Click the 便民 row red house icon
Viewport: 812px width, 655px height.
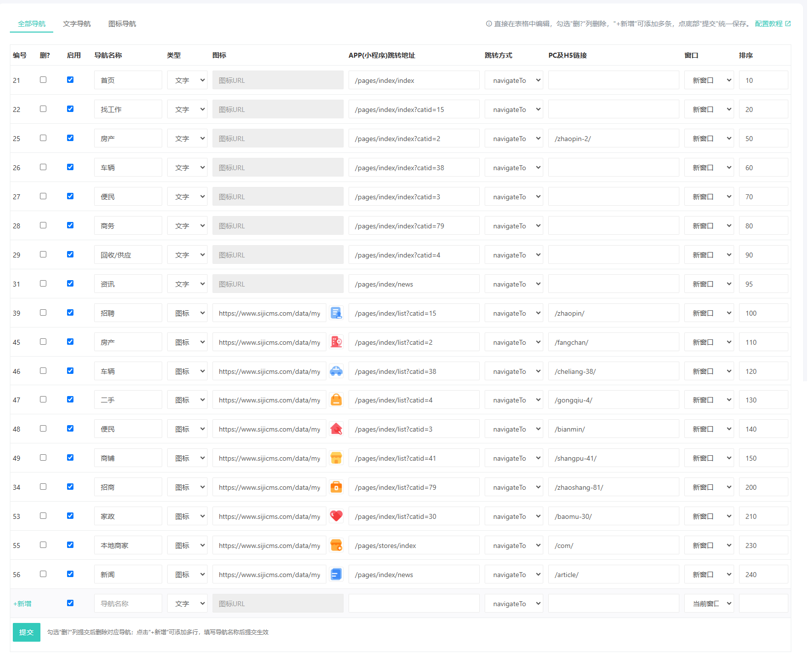point(336,429)
